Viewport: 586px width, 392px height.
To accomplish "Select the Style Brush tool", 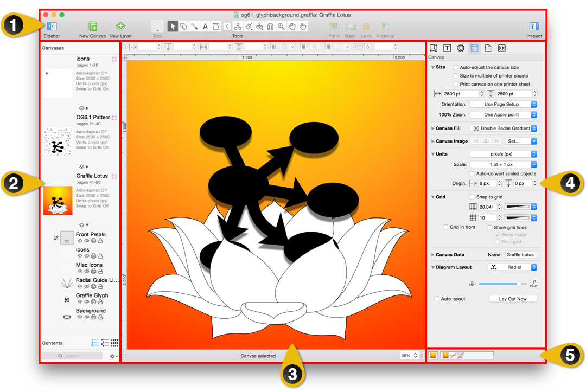I will pyautogui.click(x=249, y=26).
